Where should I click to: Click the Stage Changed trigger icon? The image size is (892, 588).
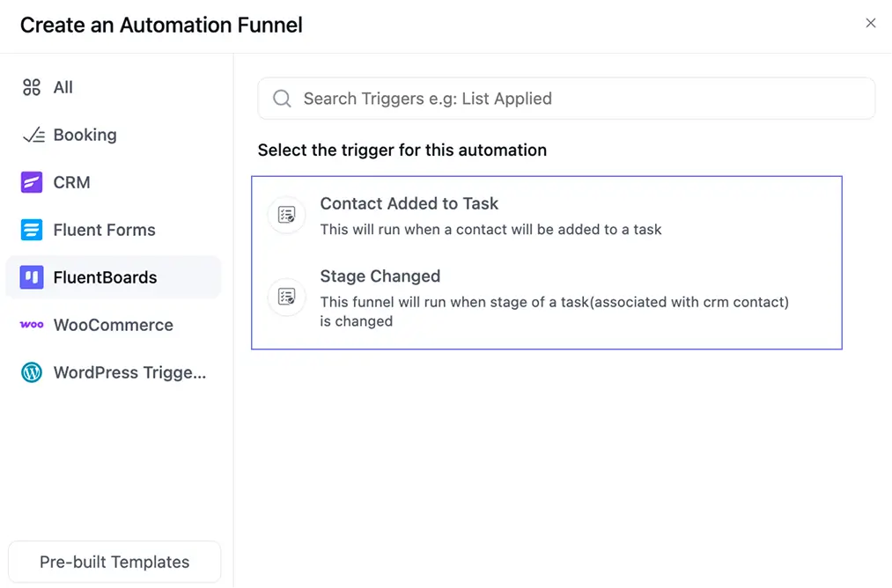pos(286,297)
